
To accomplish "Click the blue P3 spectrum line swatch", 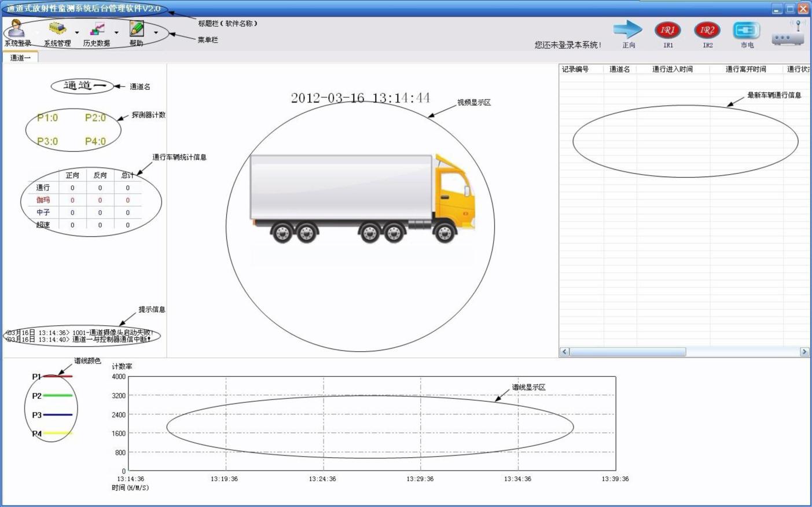I will [x=58, y=415].
